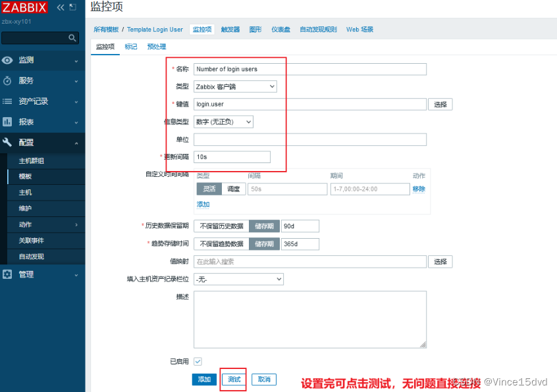This screenshot has height=392, width=557.
Task: Open 维护 in sidebar
Action: (x=25, y=208)
